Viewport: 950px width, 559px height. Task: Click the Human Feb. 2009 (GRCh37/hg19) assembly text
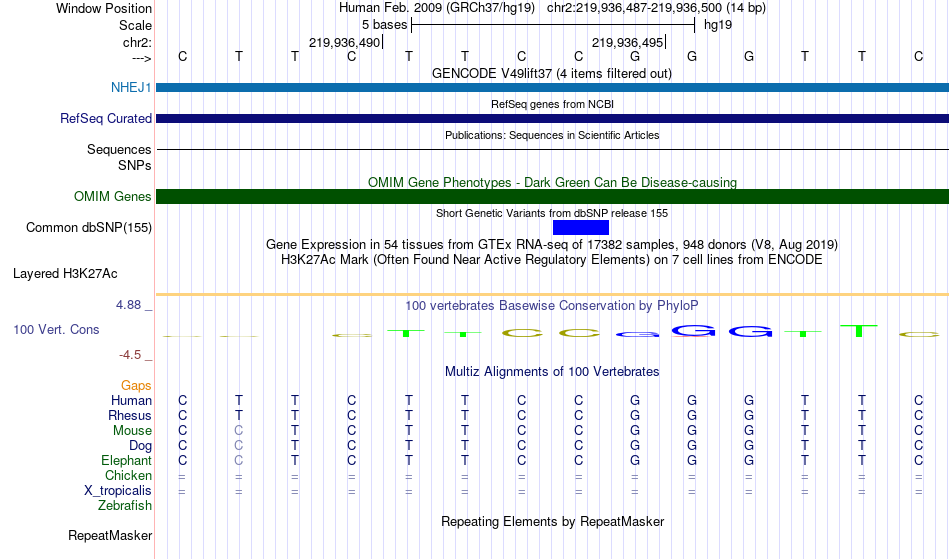(437, 8)
